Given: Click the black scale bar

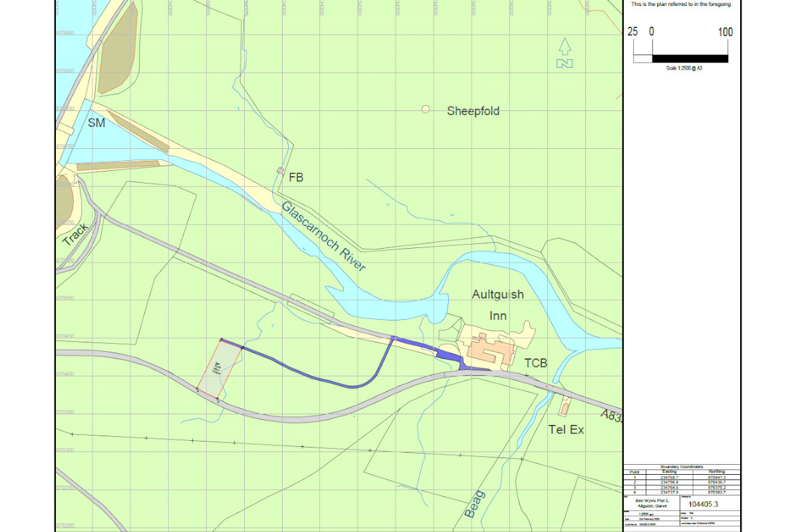Looking at the screenshot, I should click(x=690, y=59).
